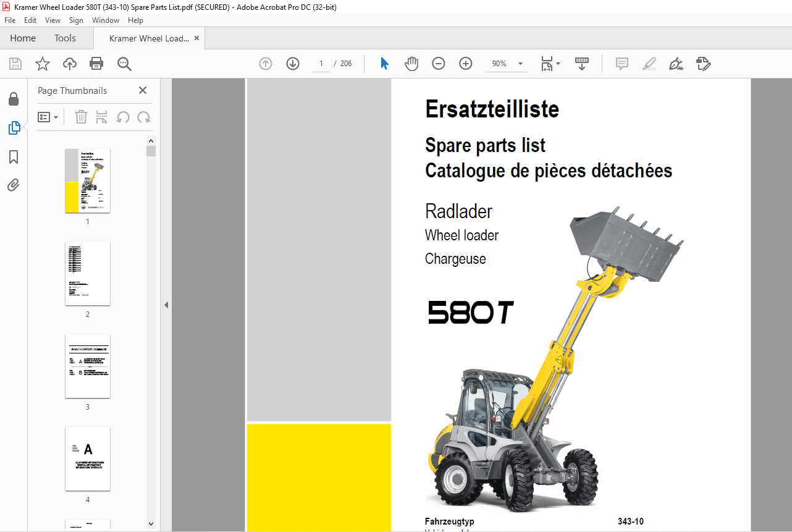The image size is (792, 532).
Task: Add a comment with speech bubble icon
Action: coord(622,64)
